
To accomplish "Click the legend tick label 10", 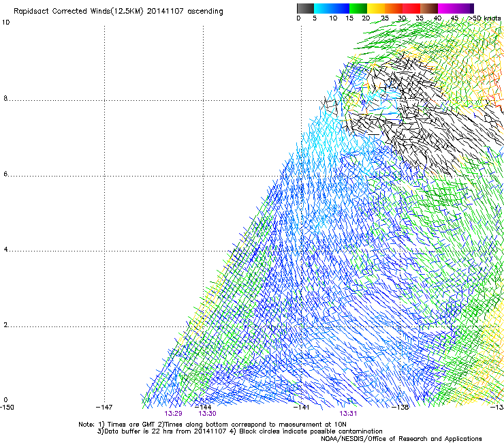I will pyautogui.click(x=333, y=18).
